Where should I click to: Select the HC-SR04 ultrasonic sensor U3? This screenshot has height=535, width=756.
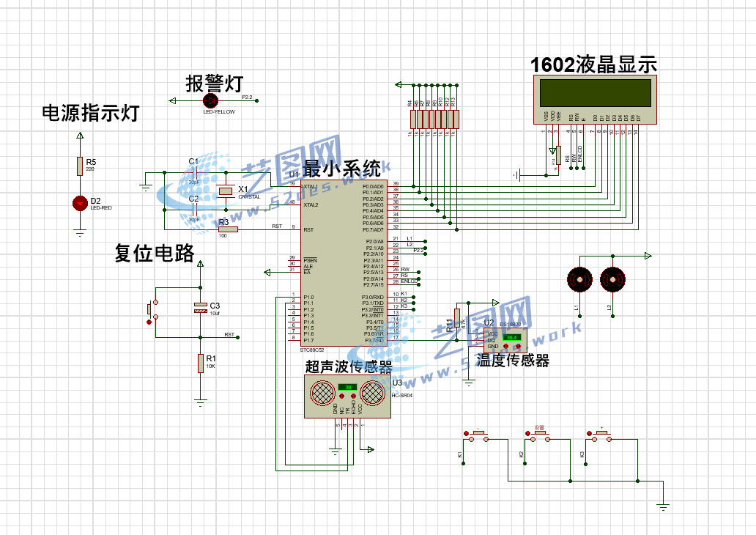click(x=347, y=396)
